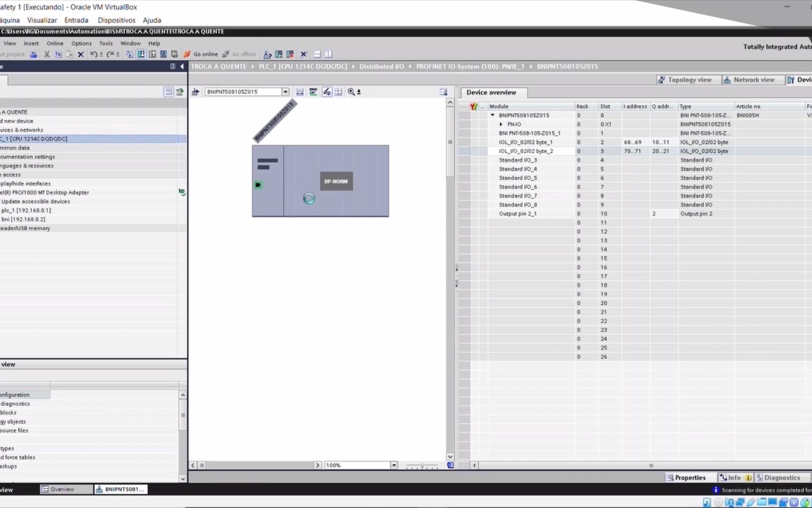Viewport: 812px width, 508px height.
Task: Click the Copy icon in toolbar
Action: [x=58, y=54]
